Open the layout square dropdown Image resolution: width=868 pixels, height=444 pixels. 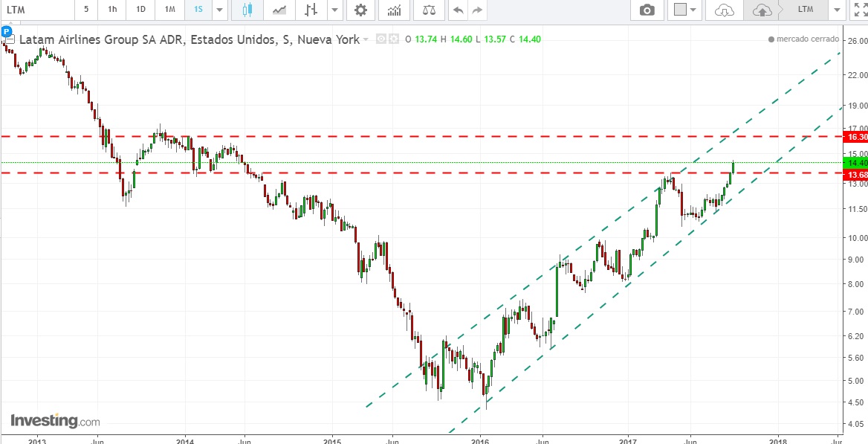click(x=685, y=10)
